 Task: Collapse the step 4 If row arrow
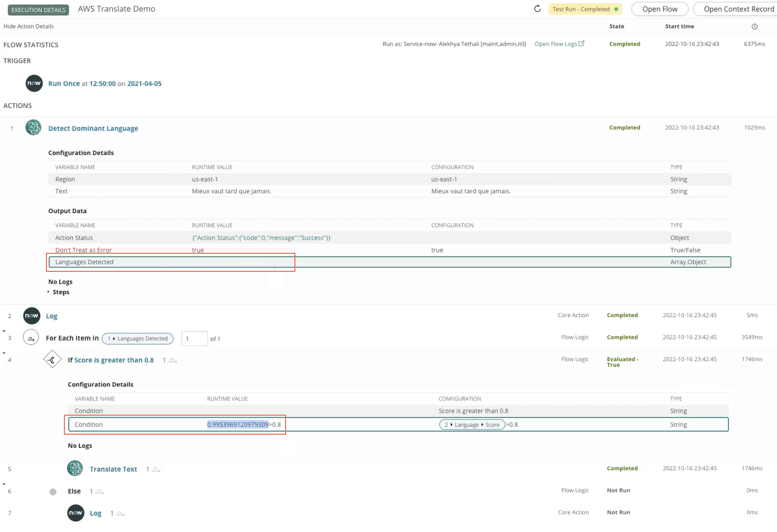pos(4,353)
